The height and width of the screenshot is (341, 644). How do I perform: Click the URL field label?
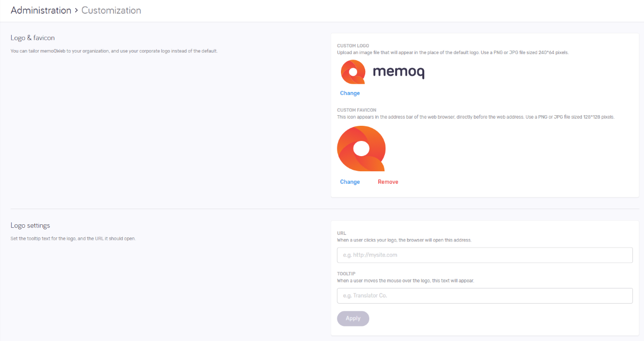tap(341, 233)
